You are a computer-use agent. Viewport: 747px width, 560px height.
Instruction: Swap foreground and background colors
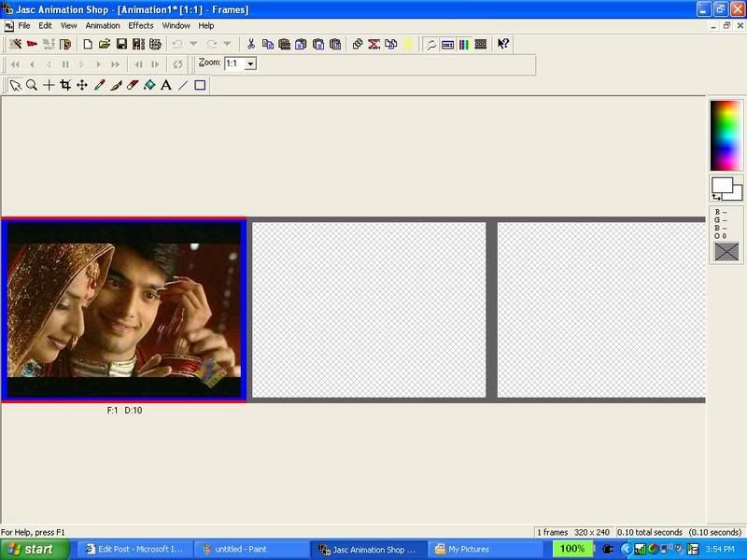[x=716, y=197]
